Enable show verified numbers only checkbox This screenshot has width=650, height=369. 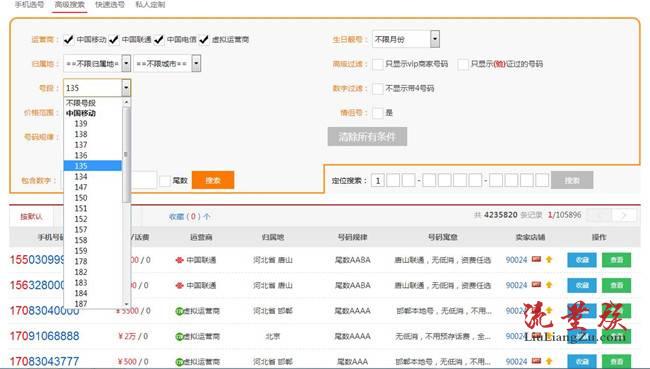coord(463,64)
